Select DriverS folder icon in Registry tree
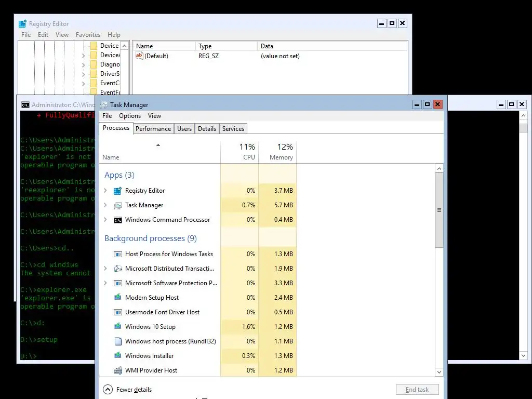This screenshot has width=532, height=399. coord(94,74)
